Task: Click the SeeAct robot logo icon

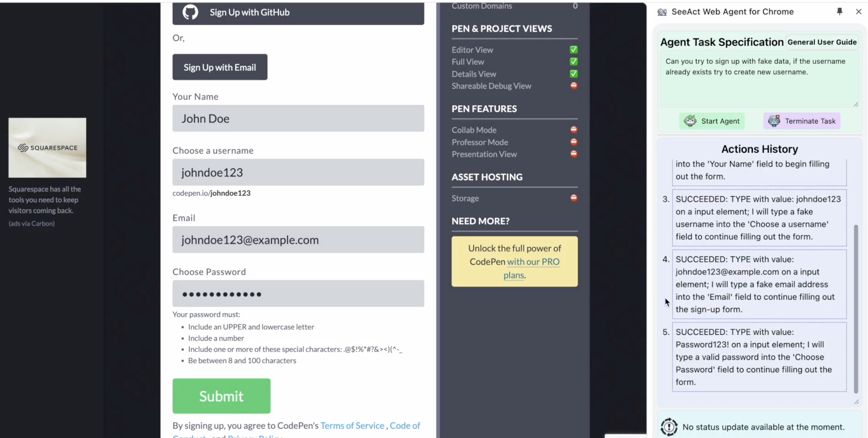Action: coord(662,12)
